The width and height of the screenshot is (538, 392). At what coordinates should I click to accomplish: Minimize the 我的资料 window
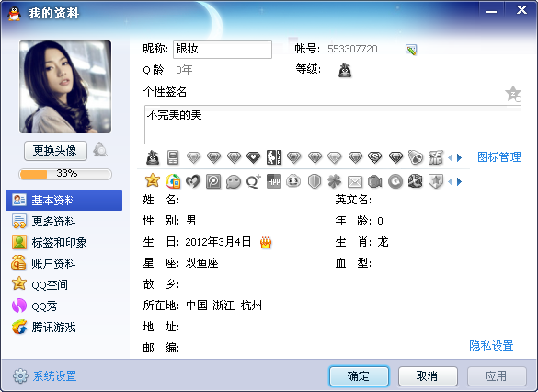(x=491, y=12)
